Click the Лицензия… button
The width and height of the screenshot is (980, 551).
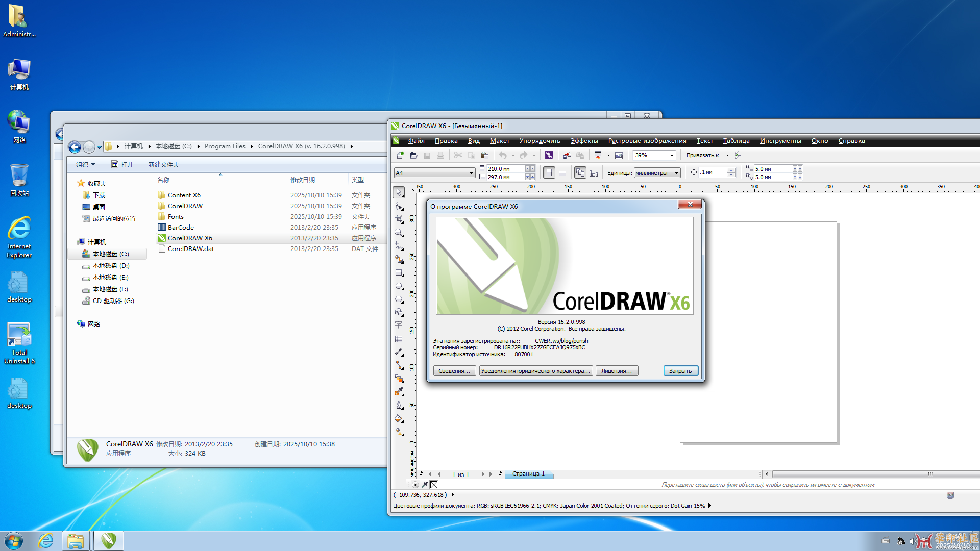pos(617,371)
